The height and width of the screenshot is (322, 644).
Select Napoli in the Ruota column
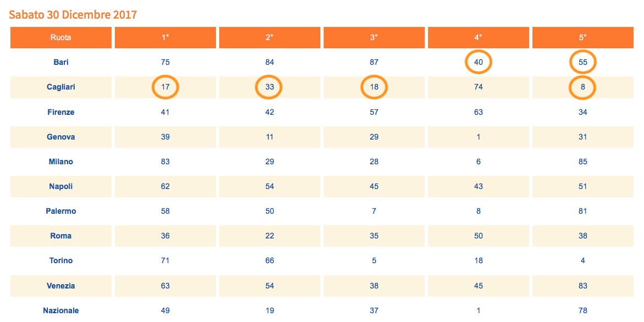61,186
